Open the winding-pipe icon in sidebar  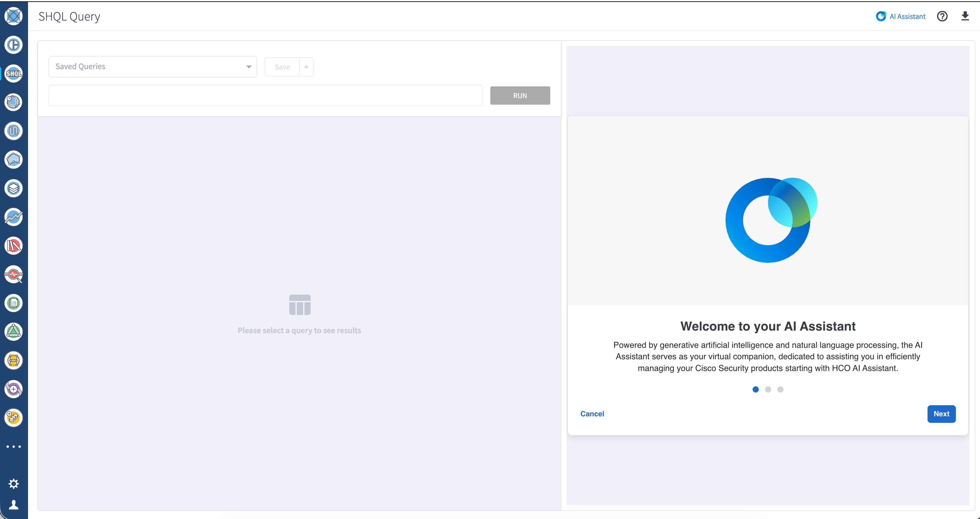coord(14,131)
